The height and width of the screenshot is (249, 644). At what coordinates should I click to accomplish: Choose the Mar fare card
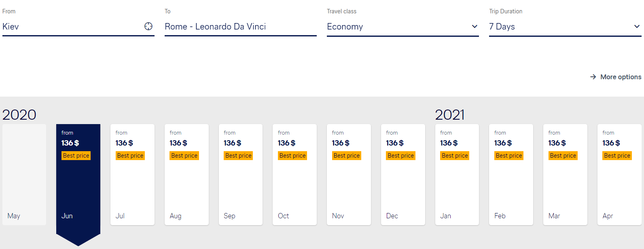click(x=565, y=175)
